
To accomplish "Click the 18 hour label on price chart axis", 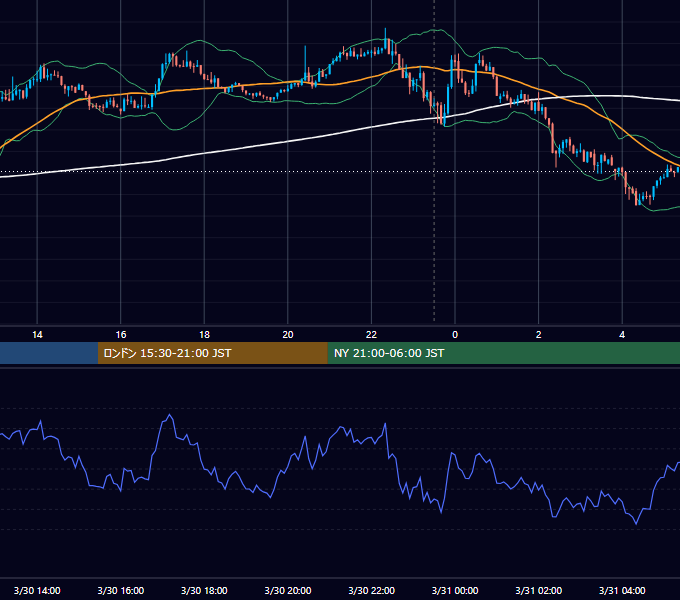I will tap(204, 335).
